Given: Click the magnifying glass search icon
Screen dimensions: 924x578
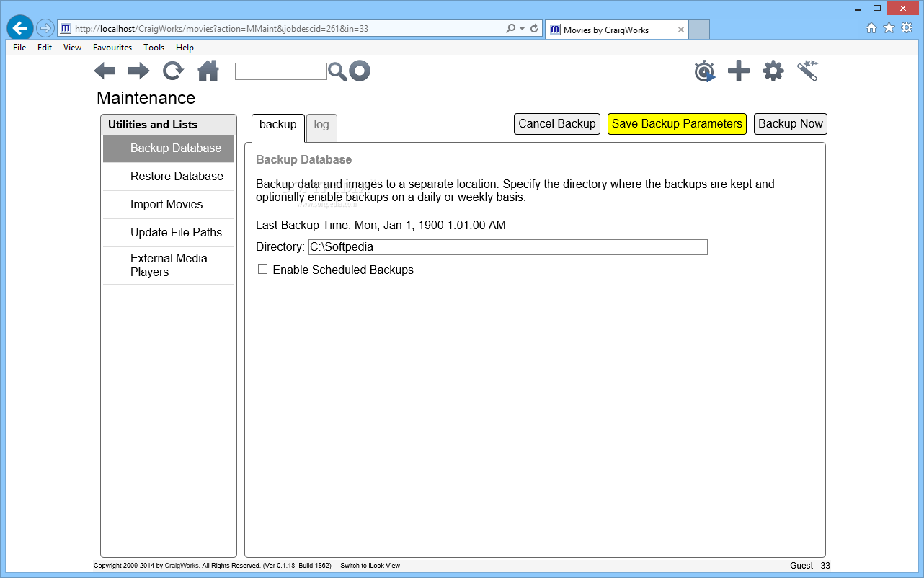Looking at the screenshot, I should coord(337,71).
